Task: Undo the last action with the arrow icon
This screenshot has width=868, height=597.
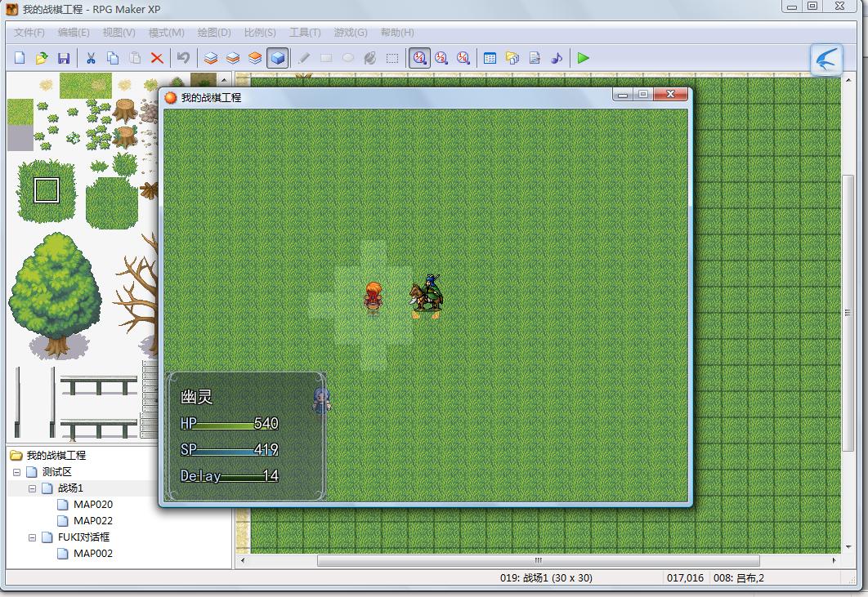Action: (x=183, y=58)
